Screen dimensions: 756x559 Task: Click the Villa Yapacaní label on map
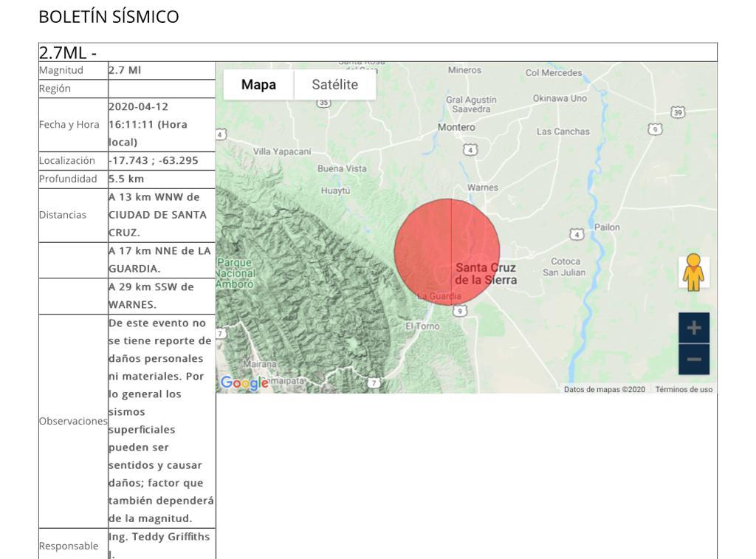pyautogui.click(x=282, y=151)
